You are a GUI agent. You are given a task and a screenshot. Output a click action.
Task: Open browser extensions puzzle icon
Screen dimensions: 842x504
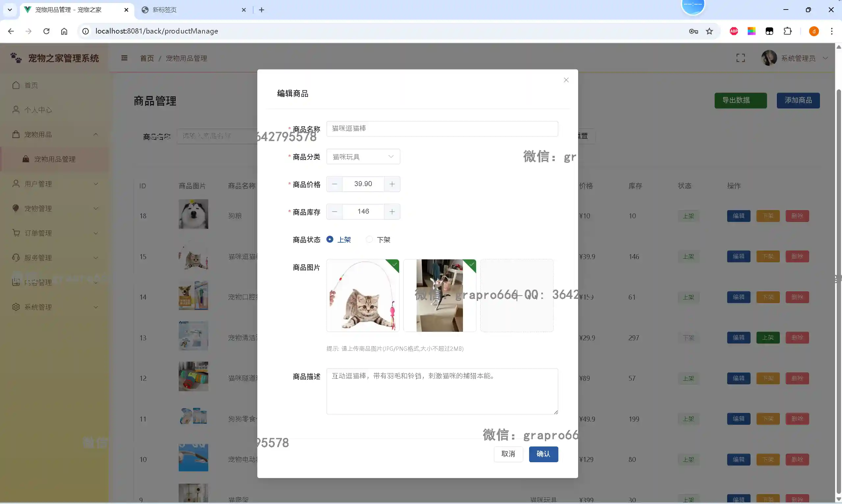pyautogui.click(x=787, y=31)
